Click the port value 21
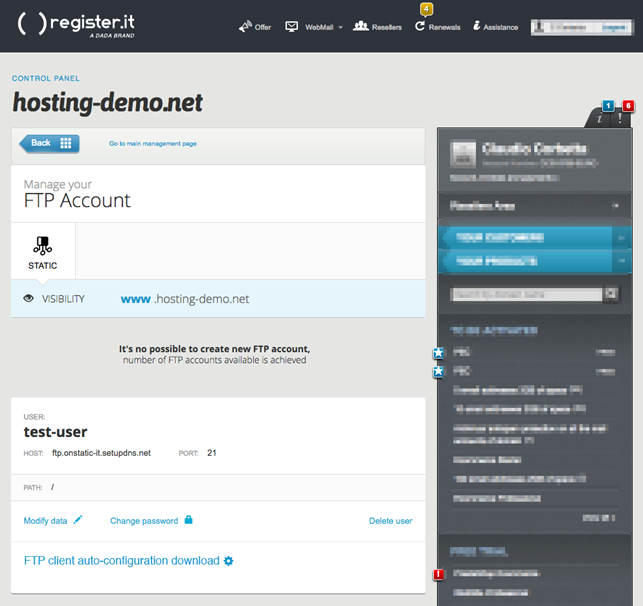Viewport: 643px width, 606px height. (x=212, y=453)
